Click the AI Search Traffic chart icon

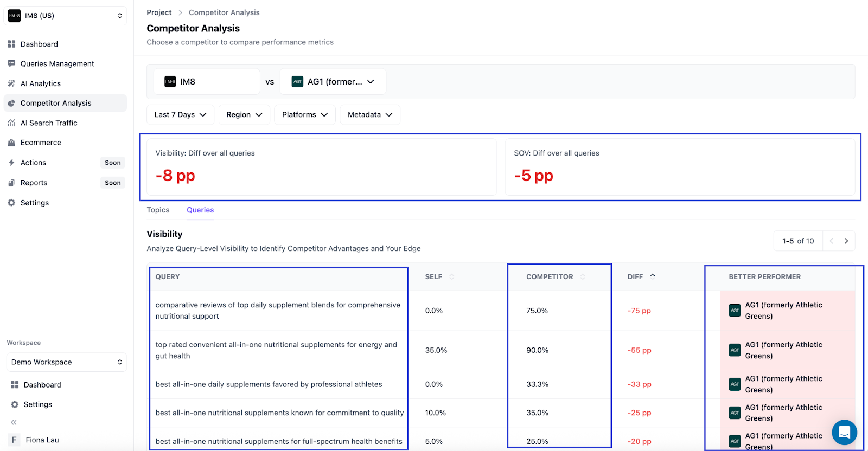(x=11, y=123)
